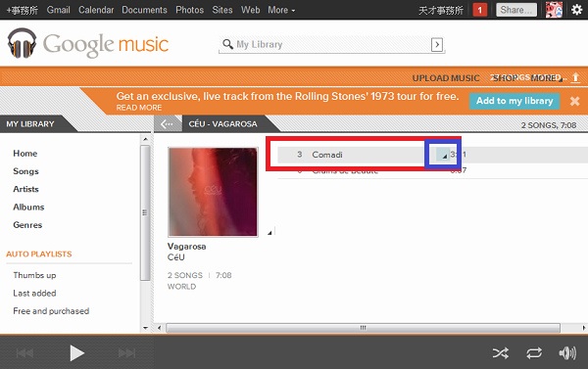Open the settings gear icon
The image size is (588, 369).
tap(577, 10)
